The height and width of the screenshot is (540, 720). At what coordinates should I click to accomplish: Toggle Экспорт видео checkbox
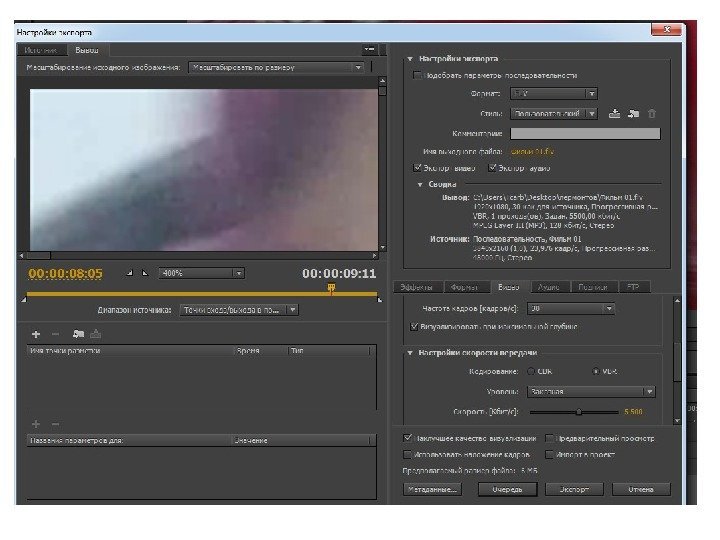pos(417,168)
